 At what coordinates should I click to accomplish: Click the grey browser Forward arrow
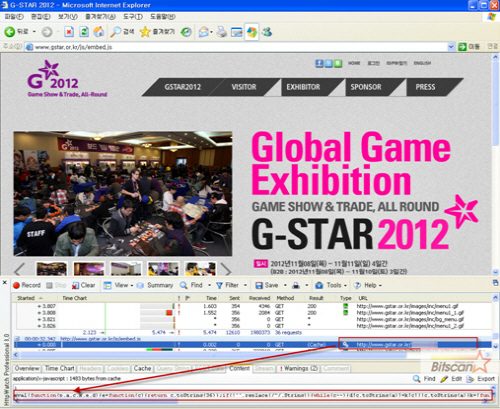point(47,32)
